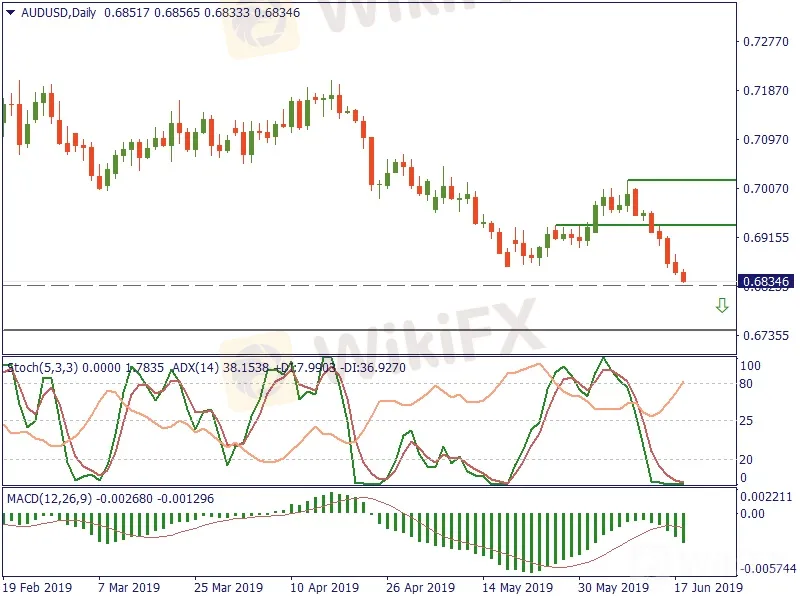Click the 0.72770 price axis label
The image size is (800, 600).
pos(766,43)
